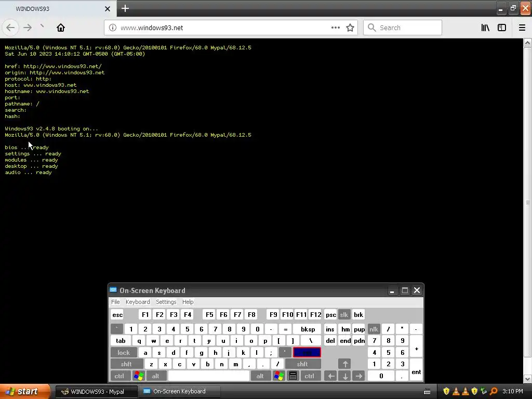This screenshot has width=532, height=399.
Task: Open the Help menu of On-Screen Keyboard
Action: [x=188, y=302]
